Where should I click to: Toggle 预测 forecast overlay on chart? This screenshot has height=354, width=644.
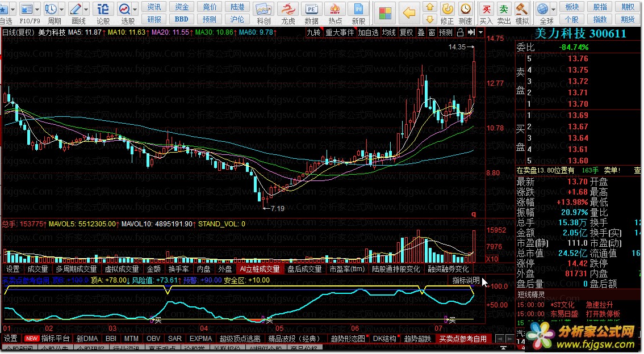click(446, 32)
